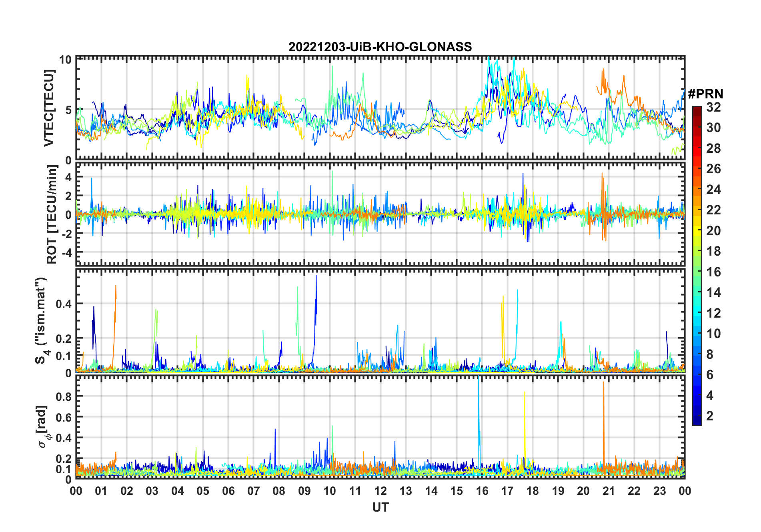Select the "0.1" tick on the S4 axis

click(64, 356)
